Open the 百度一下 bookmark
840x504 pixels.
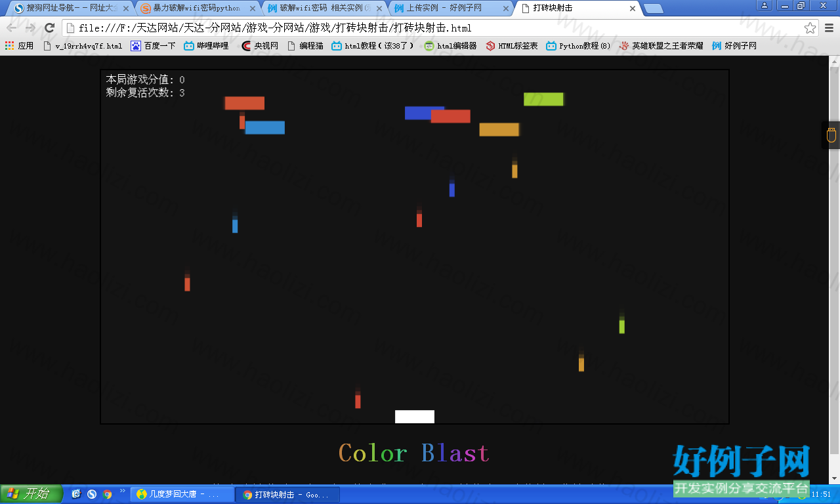(153, 46)
